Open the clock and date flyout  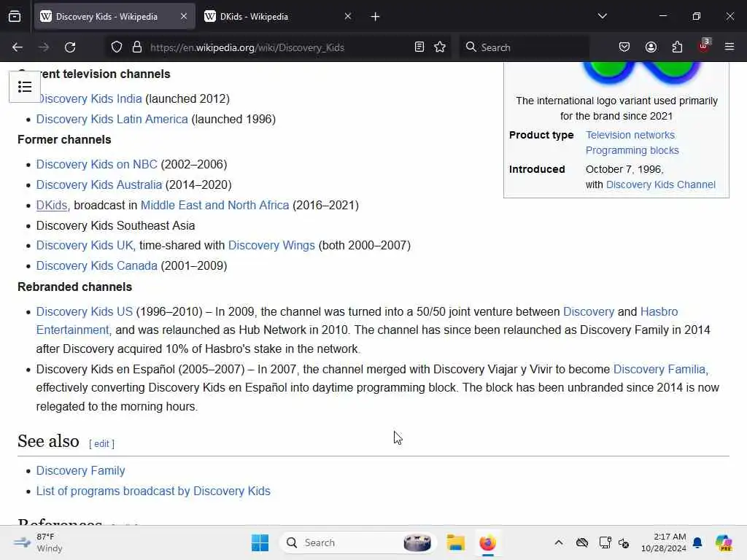tap(663, 542)
